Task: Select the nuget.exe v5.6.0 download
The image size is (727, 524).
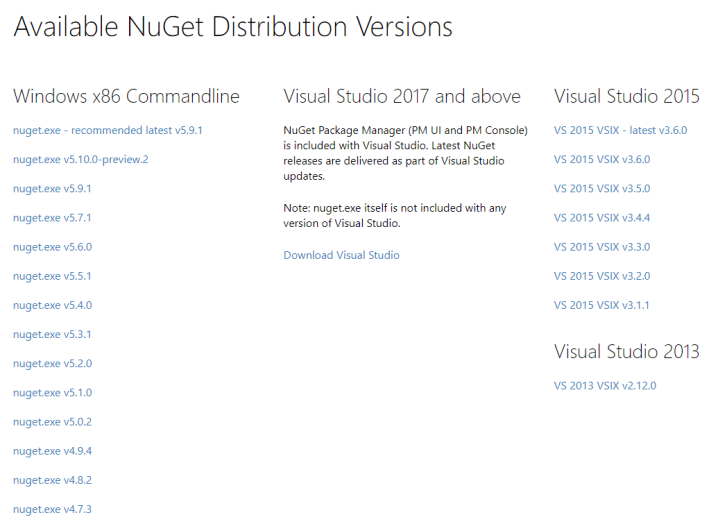Action: pos(53,247)
